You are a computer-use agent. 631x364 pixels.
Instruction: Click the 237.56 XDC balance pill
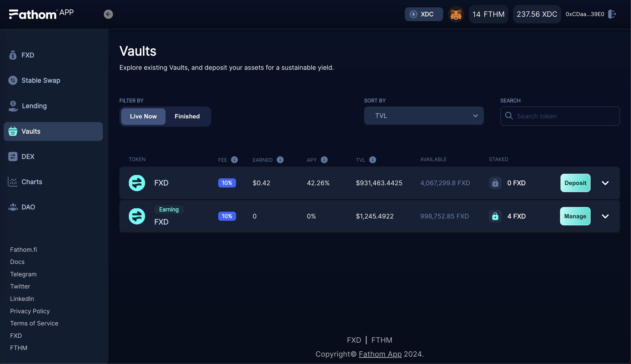tap(537, 14)
